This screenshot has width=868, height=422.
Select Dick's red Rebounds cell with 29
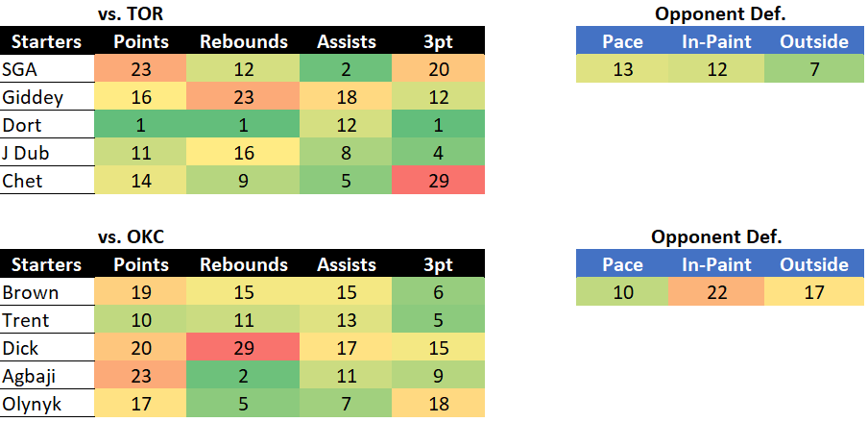pyautogui.click(x=243, y=348)
